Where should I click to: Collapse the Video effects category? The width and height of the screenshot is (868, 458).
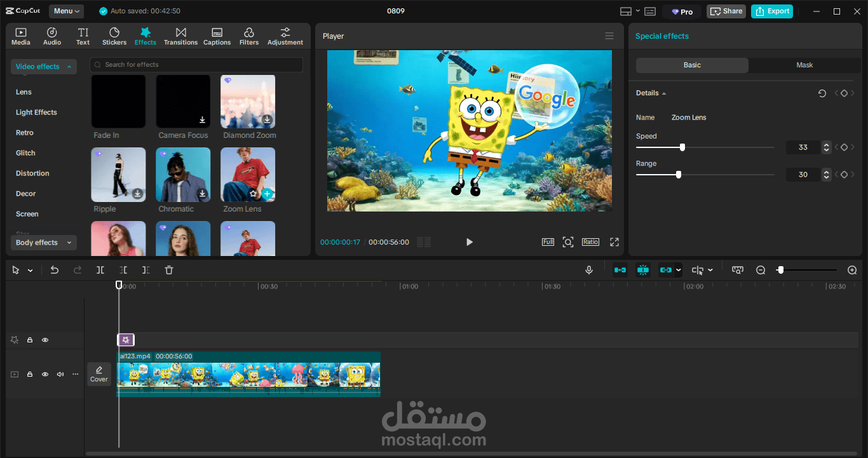coord(44,67)
